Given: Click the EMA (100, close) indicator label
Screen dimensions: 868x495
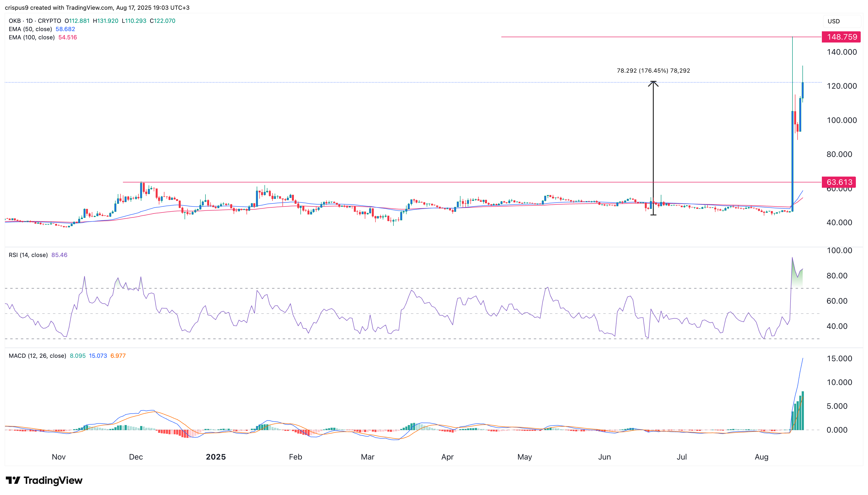Looking at the screenshot, I should [x=32, y=37].
